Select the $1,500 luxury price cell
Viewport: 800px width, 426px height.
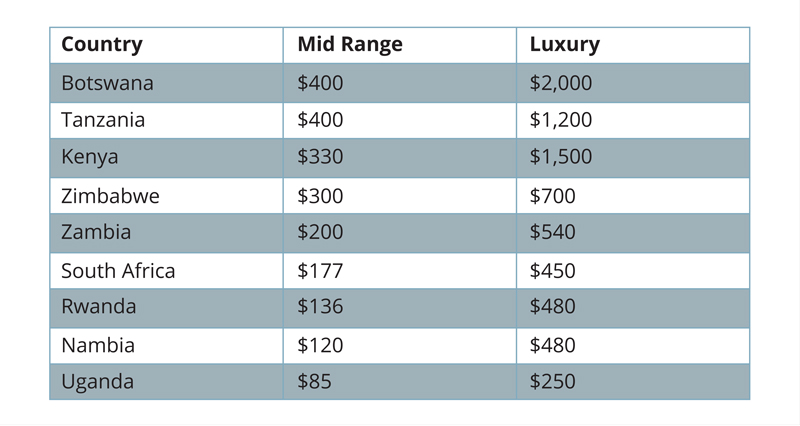561,157
